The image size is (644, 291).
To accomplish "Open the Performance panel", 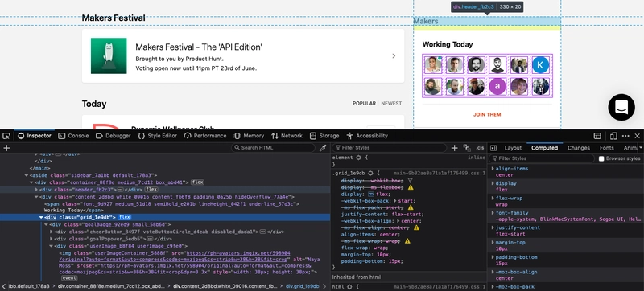I will [205, 136].
